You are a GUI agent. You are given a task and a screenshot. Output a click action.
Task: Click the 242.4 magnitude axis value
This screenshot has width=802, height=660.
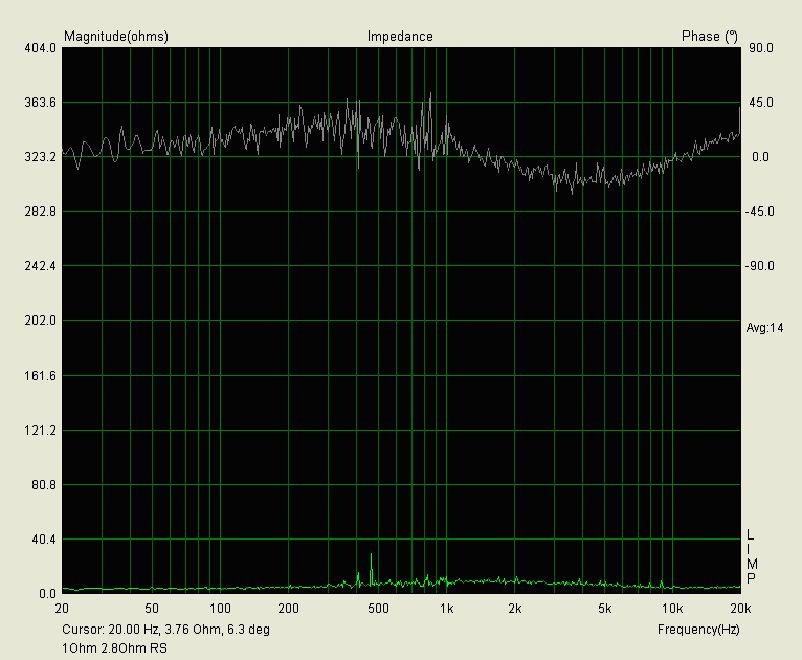tap(40, 266)
